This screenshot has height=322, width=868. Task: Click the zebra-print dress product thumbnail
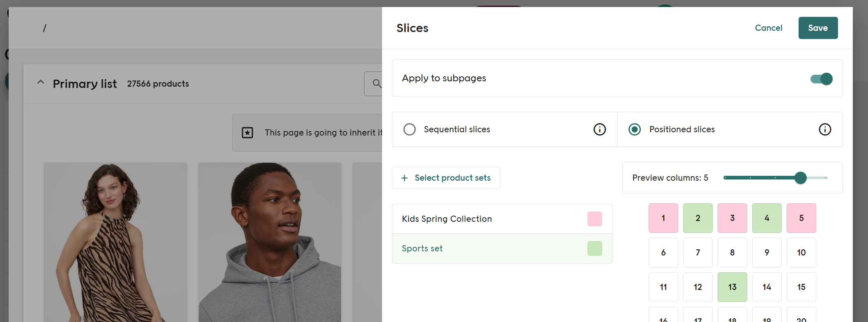pos(115,242)
